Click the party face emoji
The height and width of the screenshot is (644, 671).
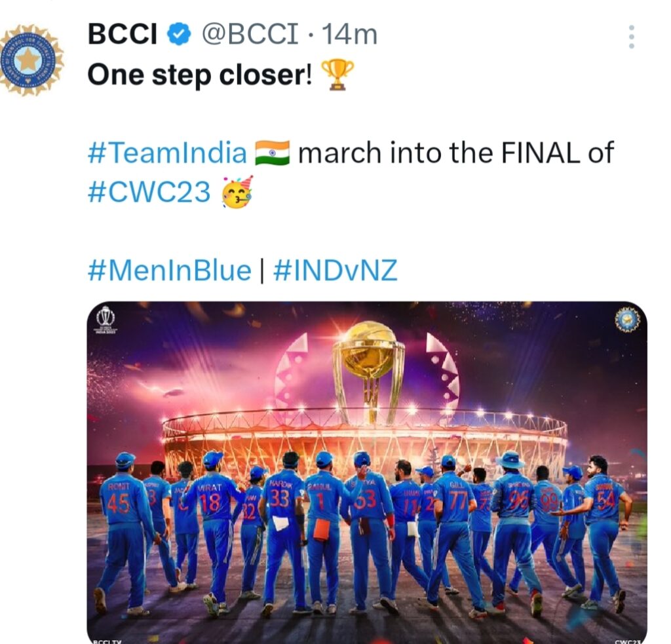point(237,193)
